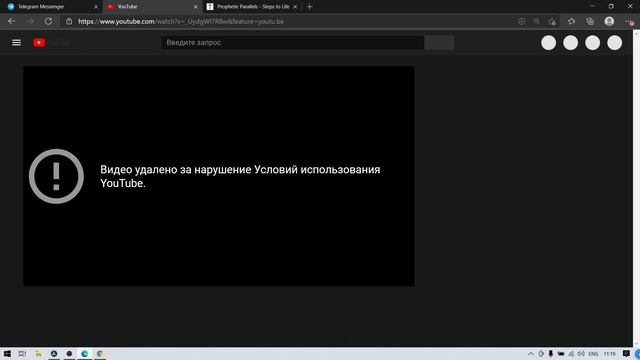Switch to Prophetic Parallels - Steps to Life tab
Screen dimensions: 640x360
click(x=251, y=7)
